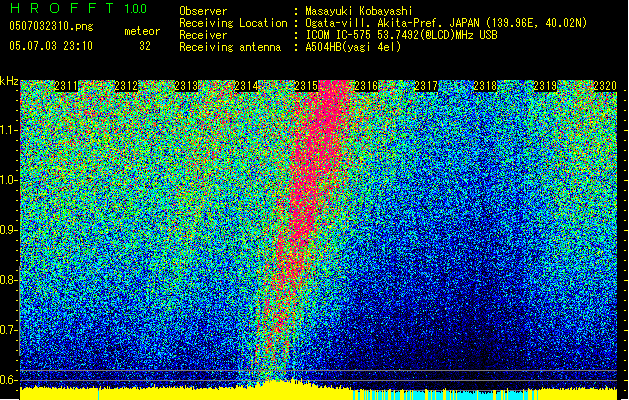
Task: Click the 2311 time marker
Action: click(66, 86)
